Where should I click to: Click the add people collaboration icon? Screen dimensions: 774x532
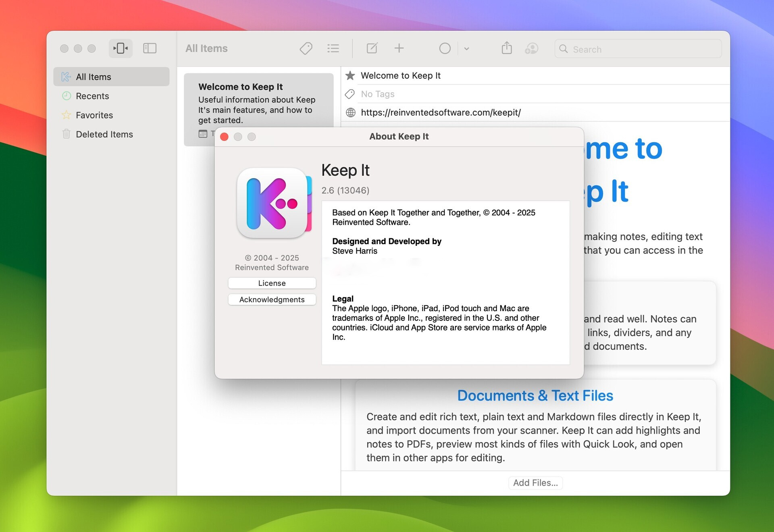(532, 48)
